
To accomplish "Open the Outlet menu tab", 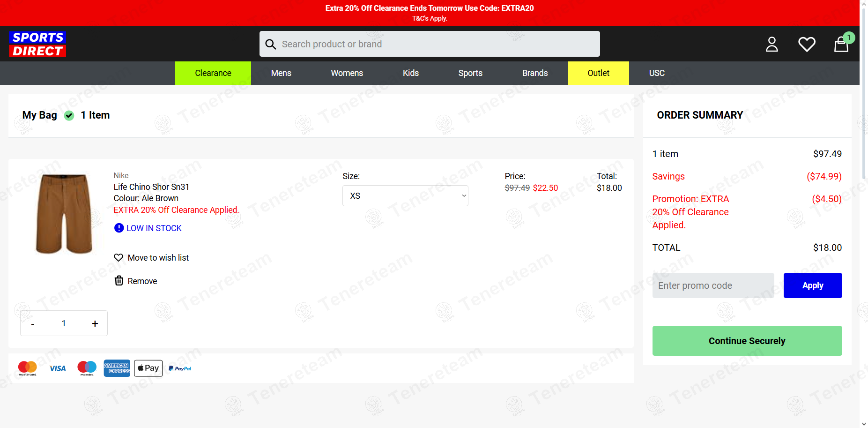I will (598, 73).
